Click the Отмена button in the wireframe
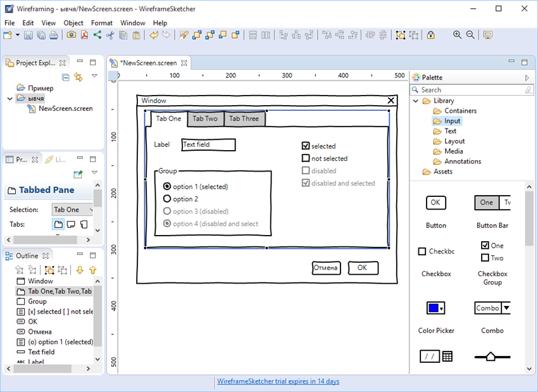Screen dimensions: 538x392 pyautogui.click(x=326, y=268)
